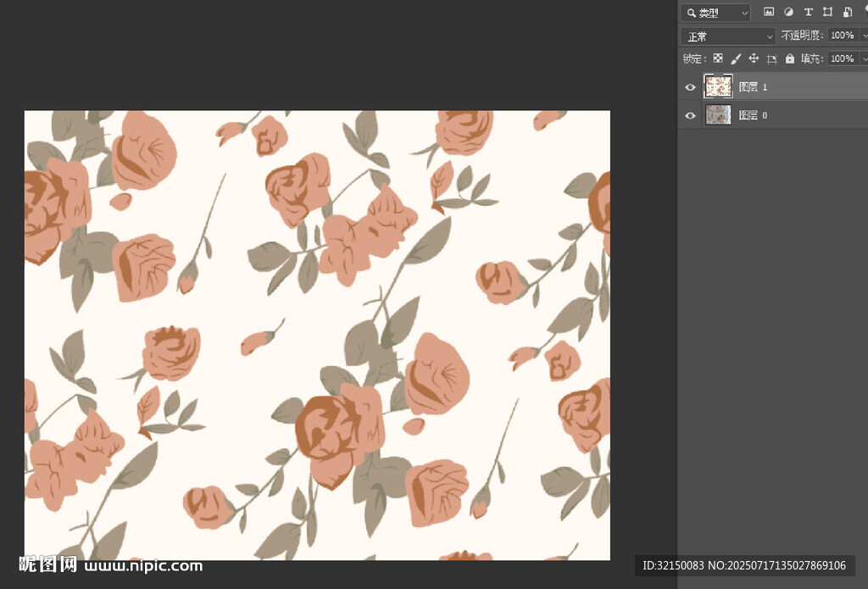Viewport: 868px width, 589px height.
Task: Select the 图层 0 layer thumbnail
Action: point(718,115)
